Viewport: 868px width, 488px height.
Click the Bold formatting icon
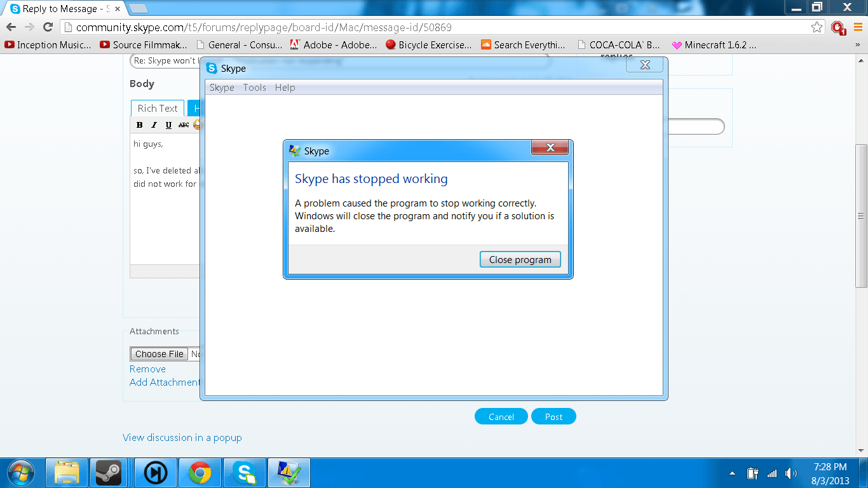point(140,125)
